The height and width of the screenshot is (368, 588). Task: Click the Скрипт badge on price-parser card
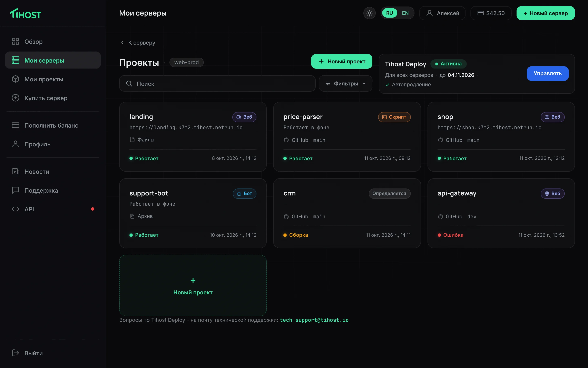[x=394, y=117]
